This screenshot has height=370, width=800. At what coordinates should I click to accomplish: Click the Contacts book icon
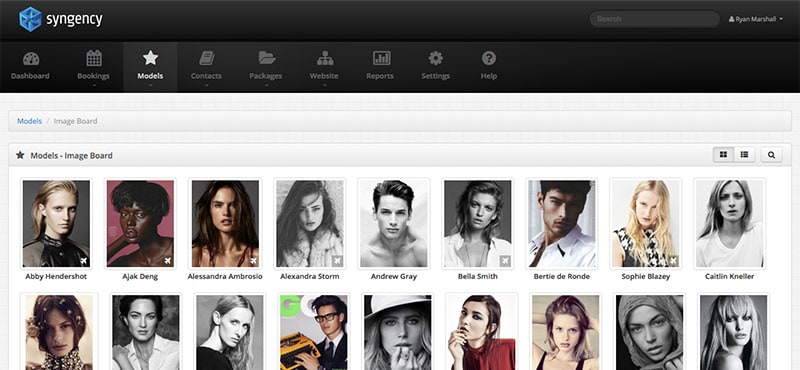tap(207, 58)
